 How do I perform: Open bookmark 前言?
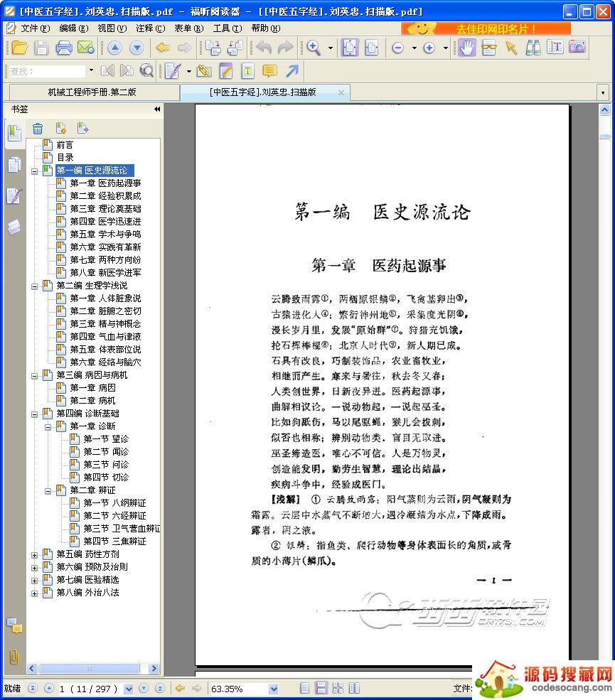pyautogui.click(x=65, y=145)
